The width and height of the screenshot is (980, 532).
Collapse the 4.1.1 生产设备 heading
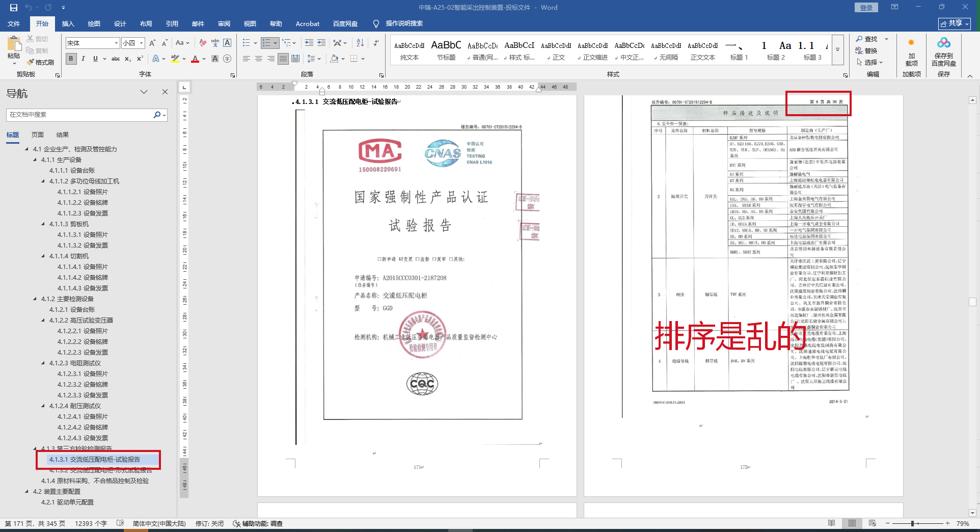pyautogui.click(x=35, y=160)
